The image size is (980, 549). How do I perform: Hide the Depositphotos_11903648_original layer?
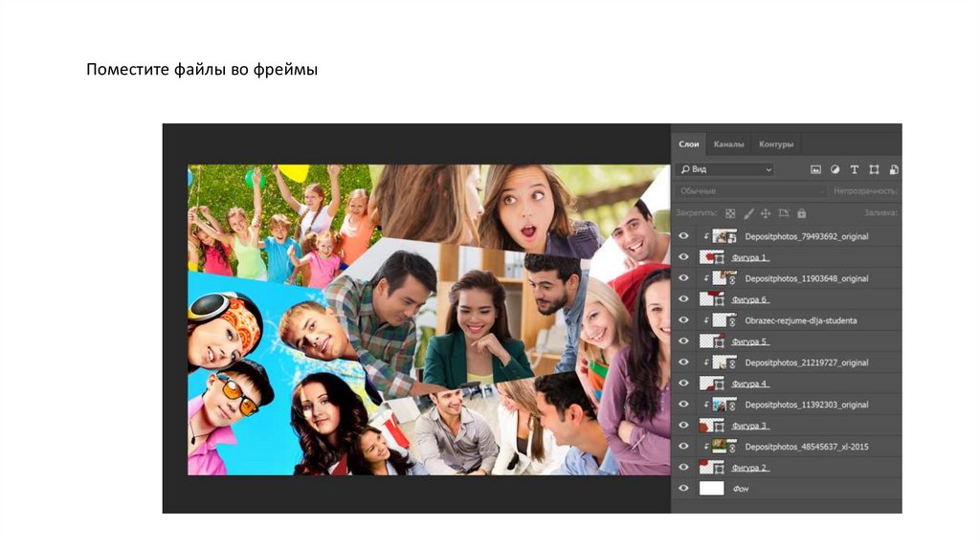[683, 278]
